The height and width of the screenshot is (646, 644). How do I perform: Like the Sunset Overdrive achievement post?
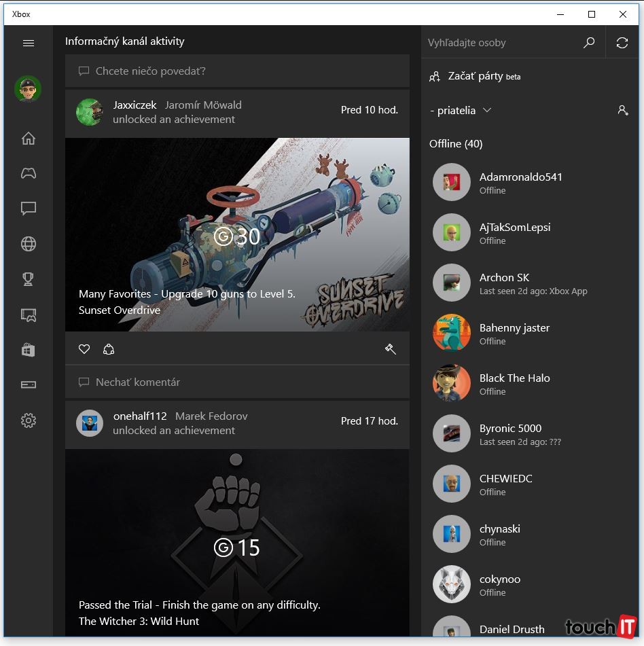[84, 349]
